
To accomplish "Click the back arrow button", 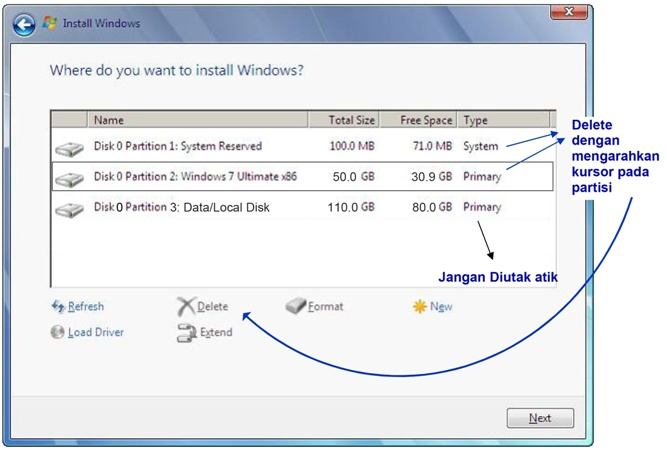I will click(x=24, y=24).
